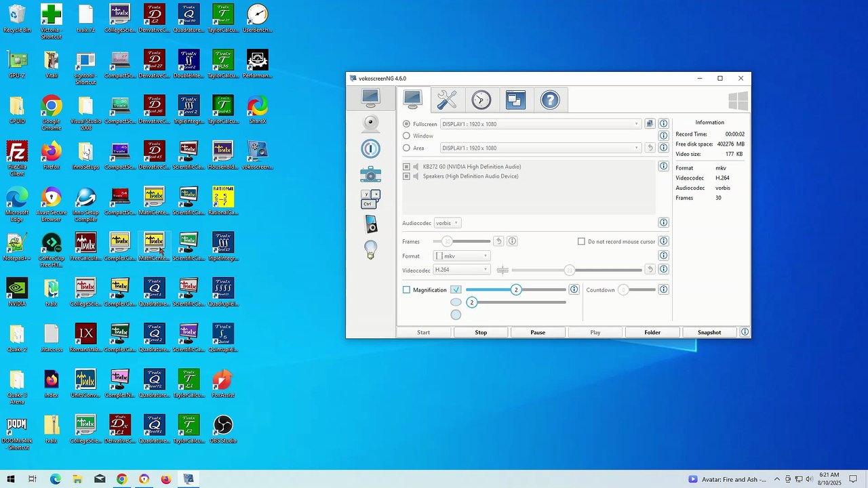Select the Area recording radio button

(406, 148)
